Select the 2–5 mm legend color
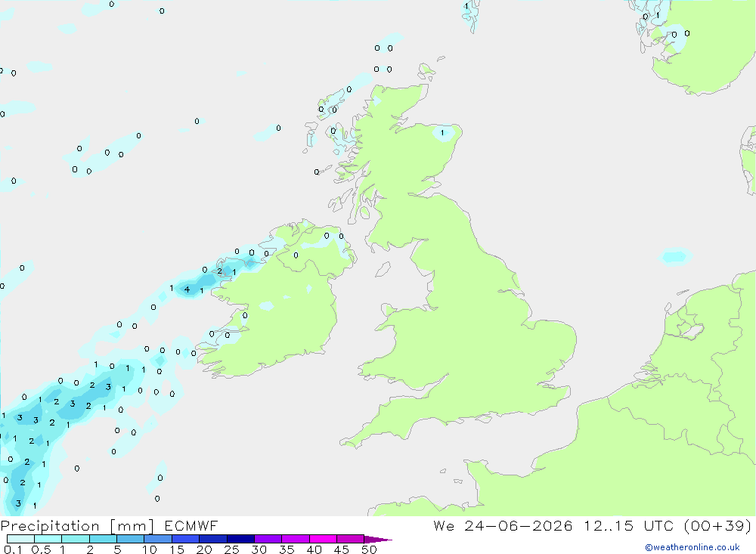The height and width of the screenshot is (554, 756). point(103,539)
